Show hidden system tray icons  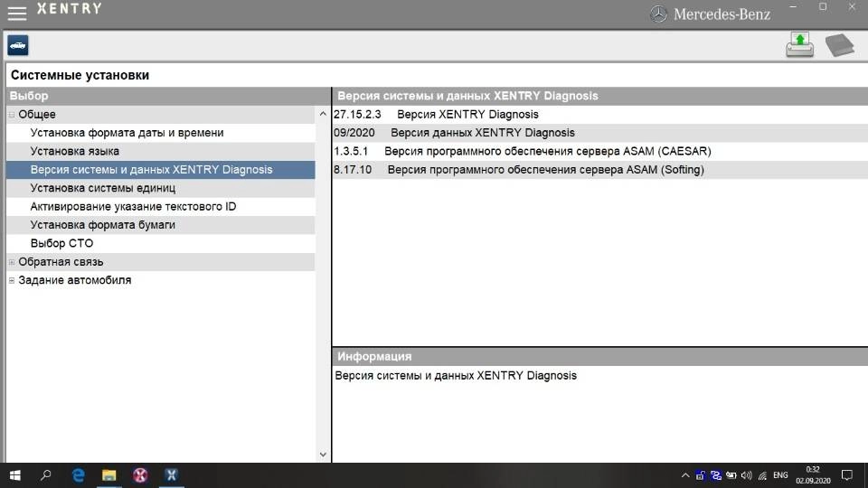[x=684, y=475]
